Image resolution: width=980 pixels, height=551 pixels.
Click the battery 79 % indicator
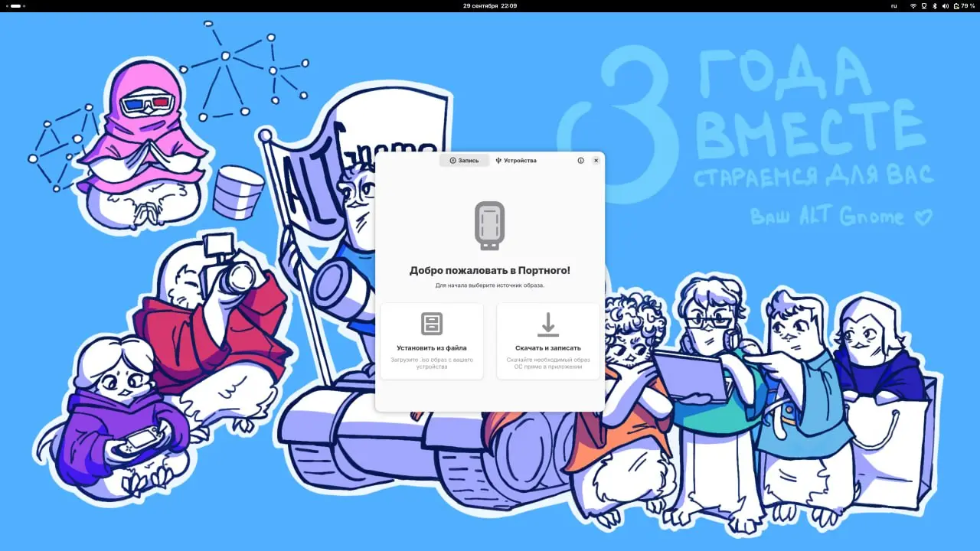(x=964, y=5)
